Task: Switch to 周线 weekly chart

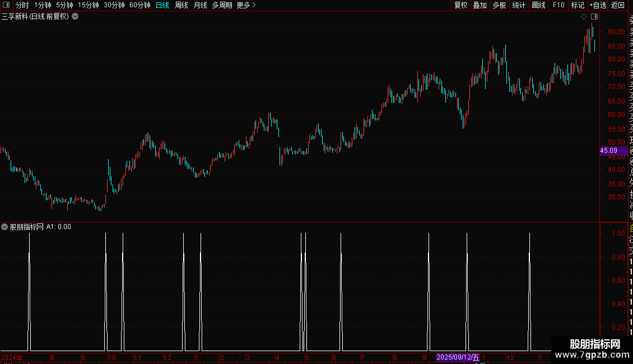Action: tap(181, 5)
